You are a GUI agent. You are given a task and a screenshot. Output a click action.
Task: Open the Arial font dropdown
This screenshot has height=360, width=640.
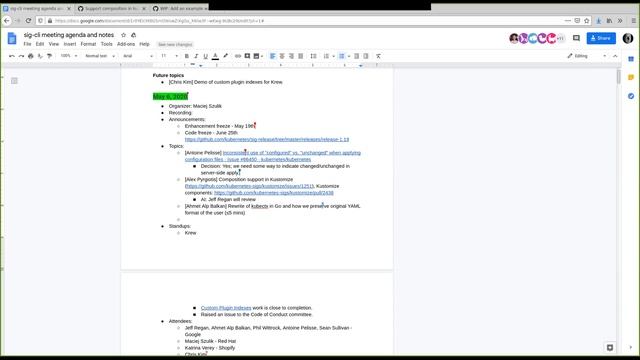[138, 56]
